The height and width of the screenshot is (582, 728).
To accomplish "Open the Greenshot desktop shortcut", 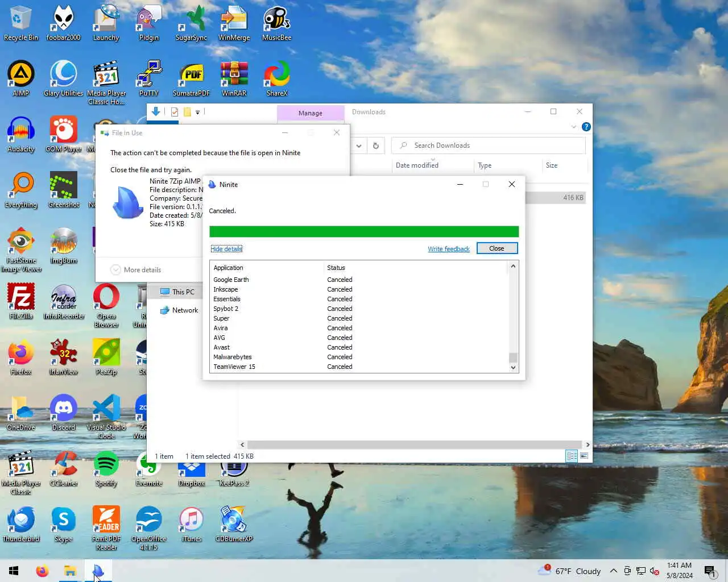I will (x=63, y=190).
